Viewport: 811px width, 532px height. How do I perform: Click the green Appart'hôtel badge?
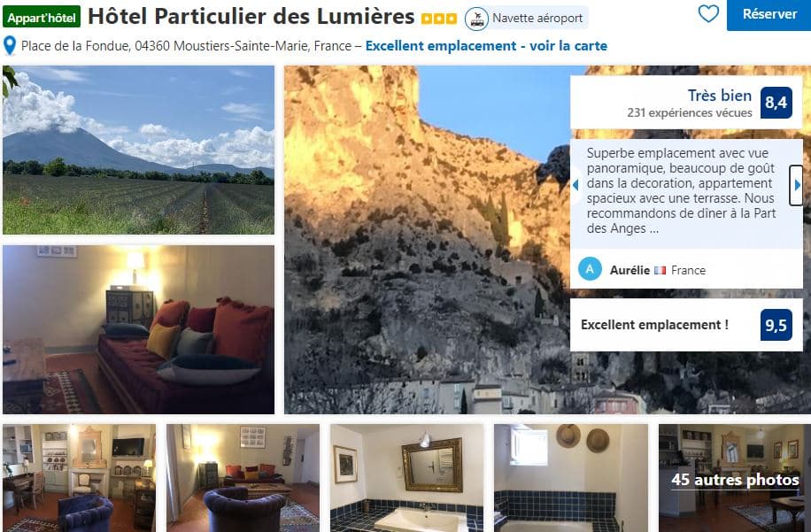click(42, 17)
